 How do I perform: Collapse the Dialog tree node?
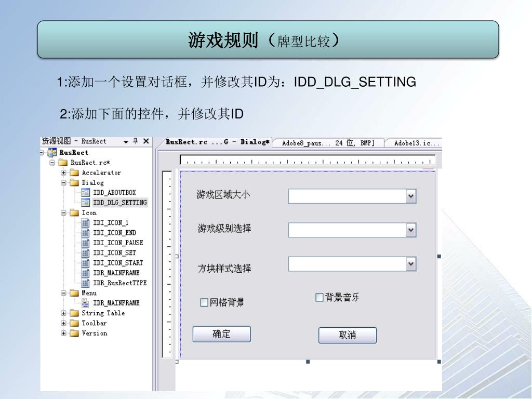coord(63,183)
